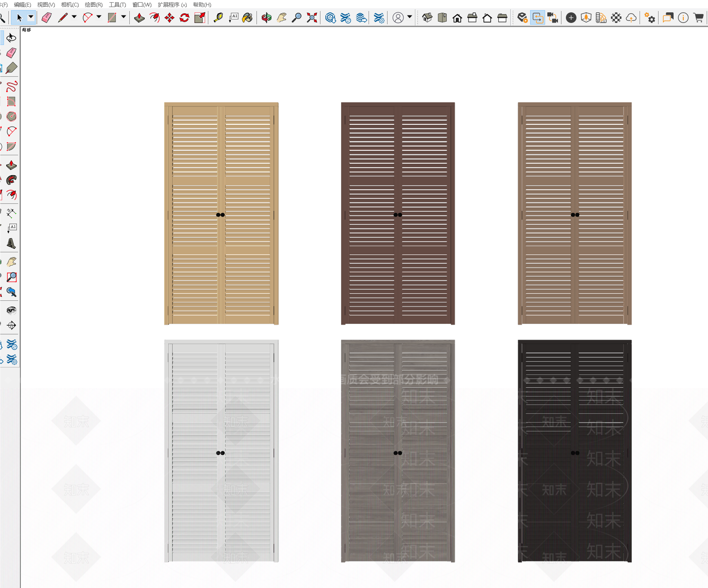Activate the Push/Pull tool in top toolbar
Screen dimensions: 708x588
(x=139, y=18)
